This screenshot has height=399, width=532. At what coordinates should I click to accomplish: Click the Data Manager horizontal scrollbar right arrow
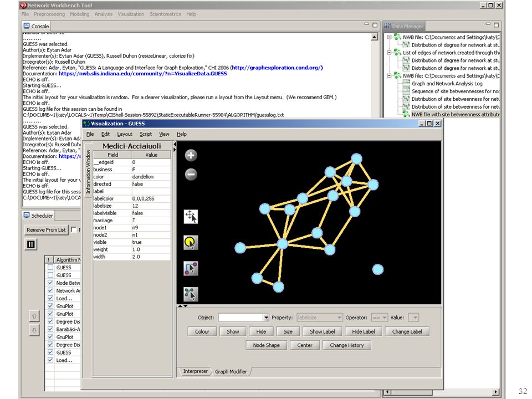tap(496, 392)
